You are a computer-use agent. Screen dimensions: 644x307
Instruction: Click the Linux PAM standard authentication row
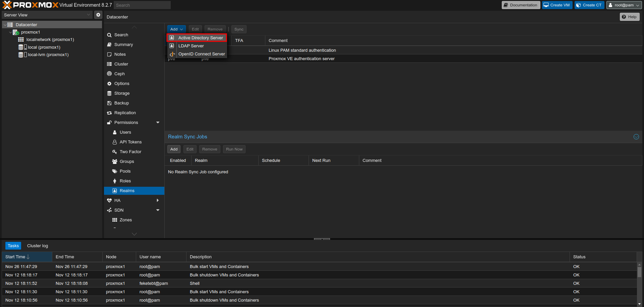[404, 50]
